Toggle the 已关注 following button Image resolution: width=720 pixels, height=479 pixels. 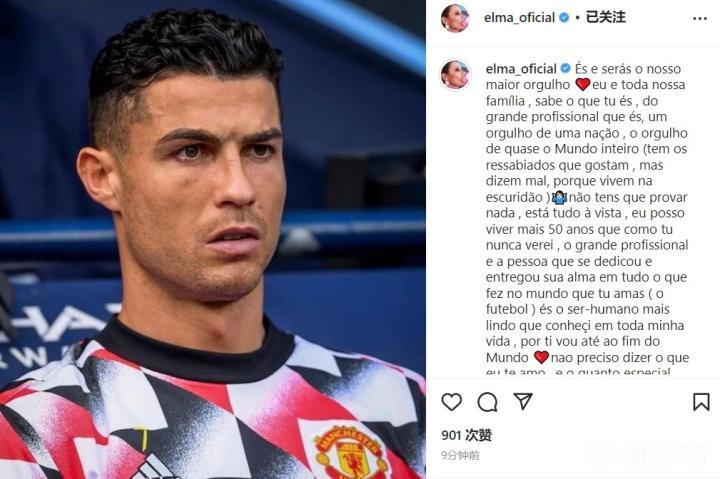(606, 17)
